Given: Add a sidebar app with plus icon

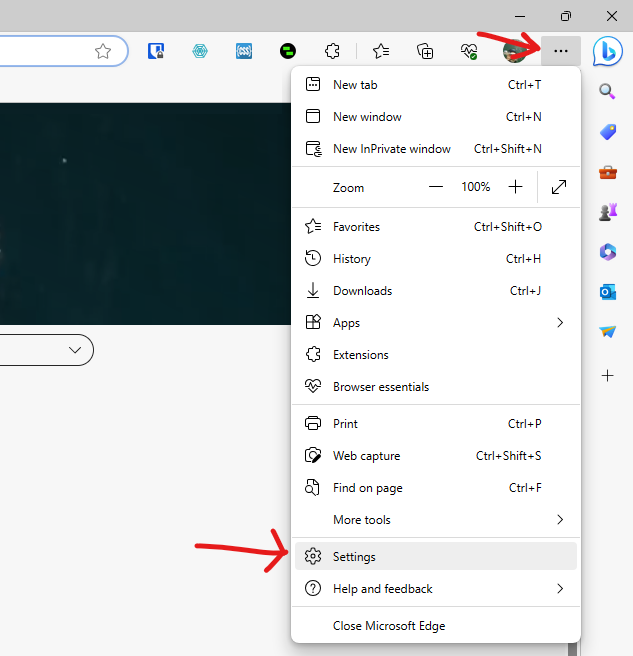Looking at the screenshot, I should click(x=607, y=375).
